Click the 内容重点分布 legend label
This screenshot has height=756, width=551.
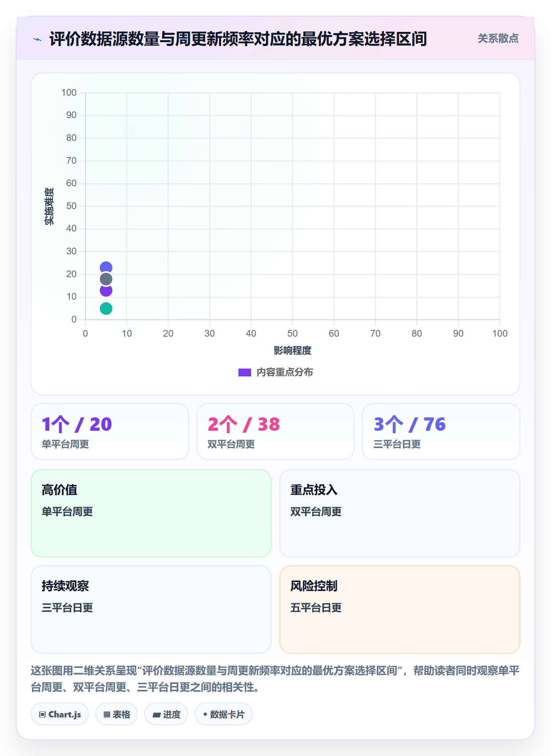pos(285,372)
